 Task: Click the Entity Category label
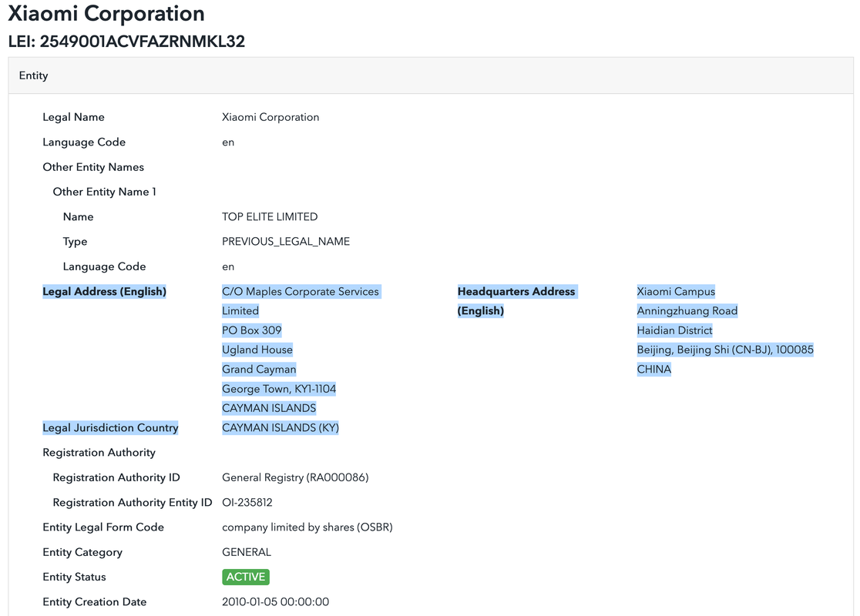tap(82, 552)
